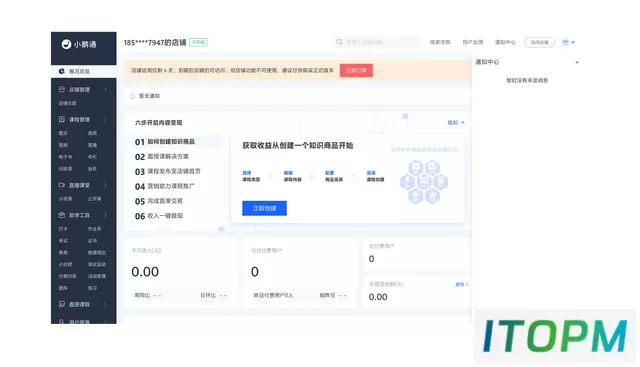Expand the 店铺管理 chevron arrow
Viewport: 640px width, 367px height.
[x=105, y=89]
